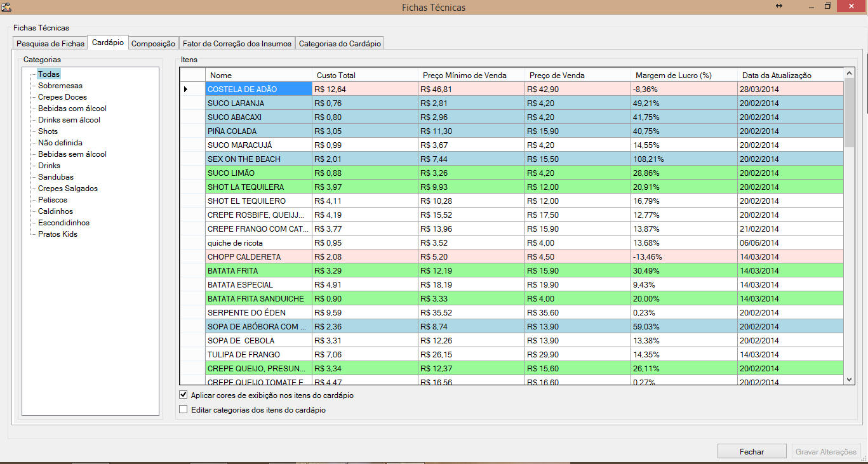This screenshot has height=464, width=868.
Task: Choose the Escondidinhos category
Action: click(63, 223)
